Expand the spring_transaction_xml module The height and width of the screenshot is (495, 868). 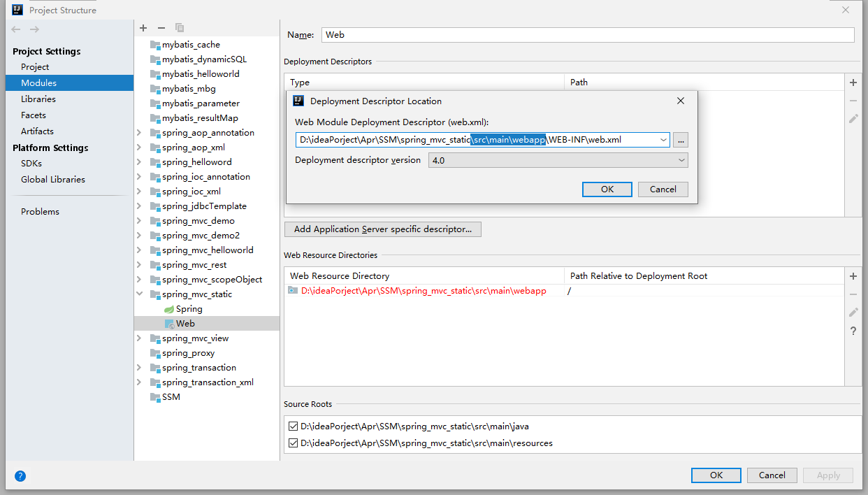click(x=139, y=382)
